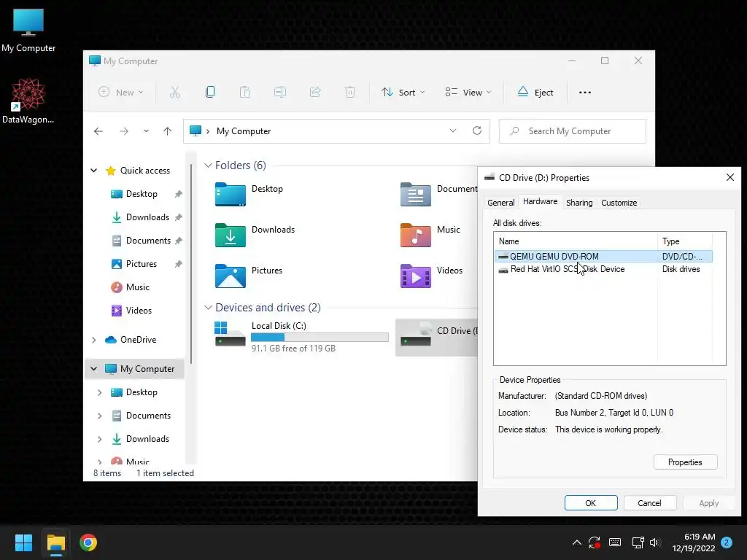
Task: Open the clock and date in taskbar
Action: point(694,542)
